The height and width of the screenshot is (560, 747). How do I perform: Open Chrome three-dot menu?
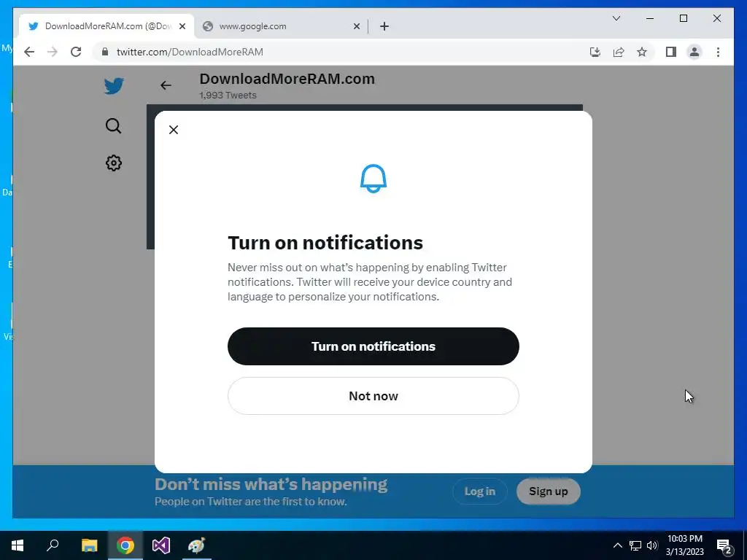coord(718,52)
